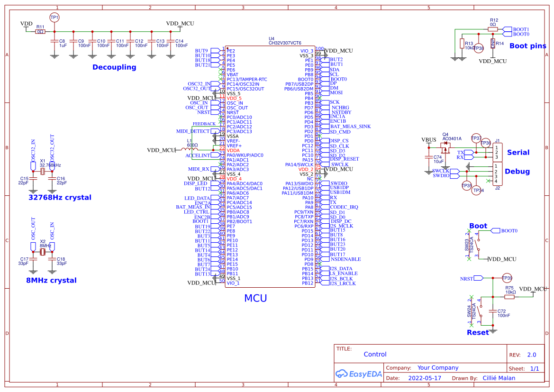Click the "Control" title field
The image size is (554, 392).
pyautogui.click(x=375, y=354)
